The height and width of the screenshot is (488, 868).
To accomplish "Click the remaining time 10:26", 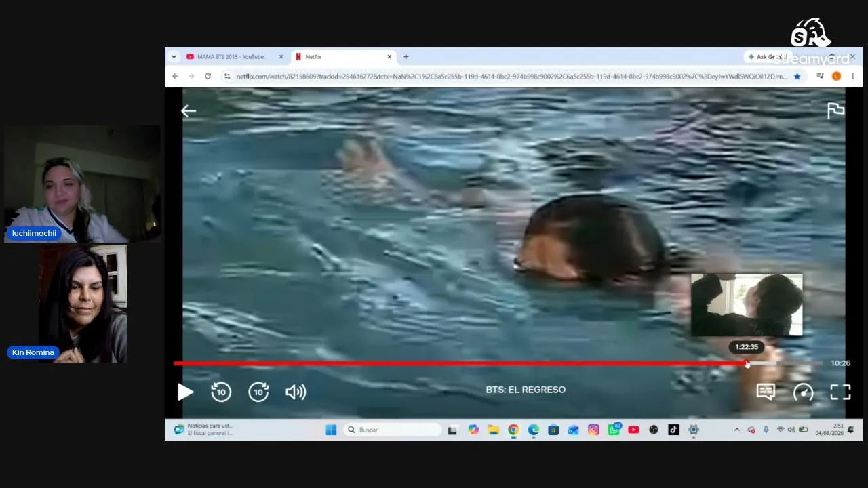I will pos(840,363).
